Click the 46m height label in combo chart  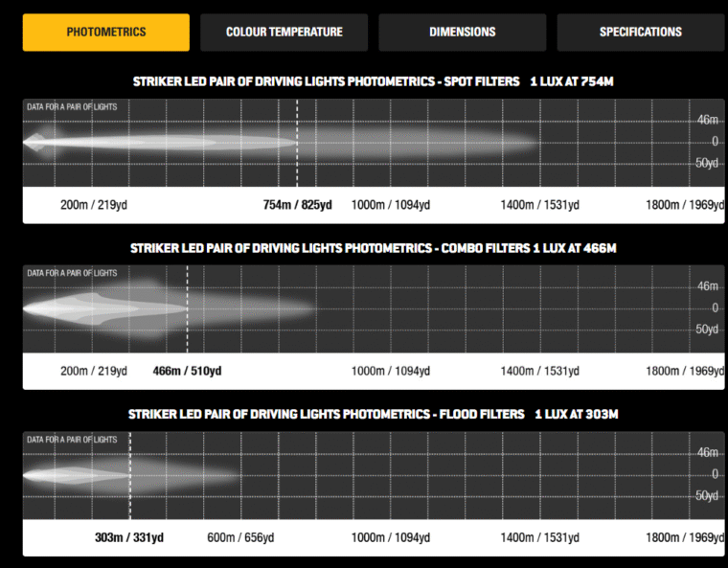708,286
